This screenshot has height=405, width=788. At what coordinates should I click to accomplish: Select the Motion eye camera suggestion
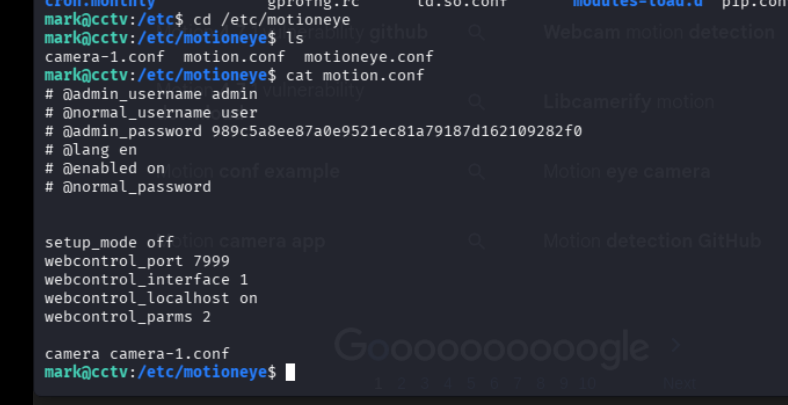tap(626, 172)
